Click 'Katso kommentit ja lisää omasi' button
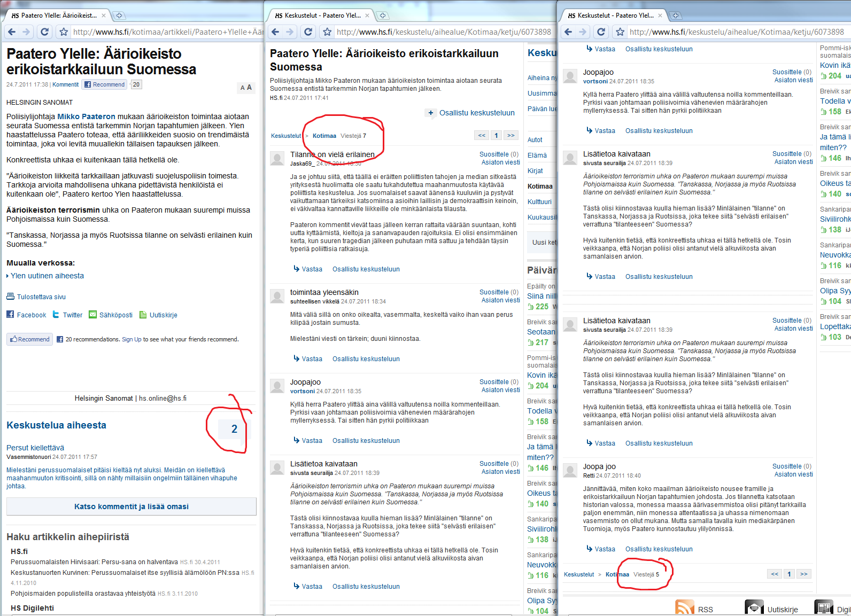The image size is (851, 616). click(x=131, y=506)
